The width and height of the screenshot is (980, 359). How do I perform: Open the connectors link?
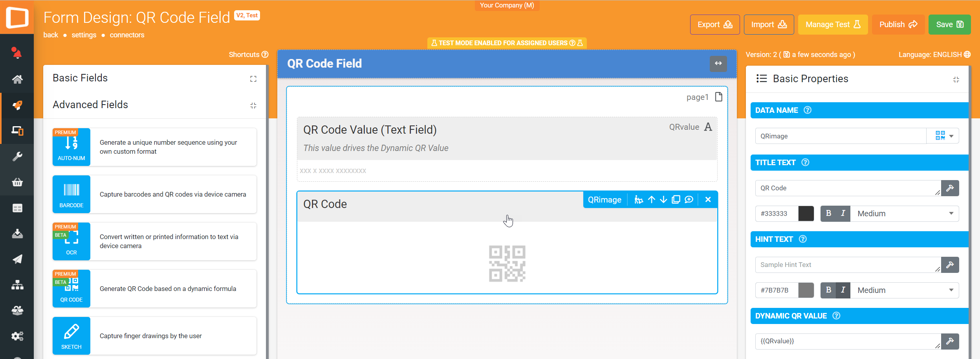tap(127, 35)
